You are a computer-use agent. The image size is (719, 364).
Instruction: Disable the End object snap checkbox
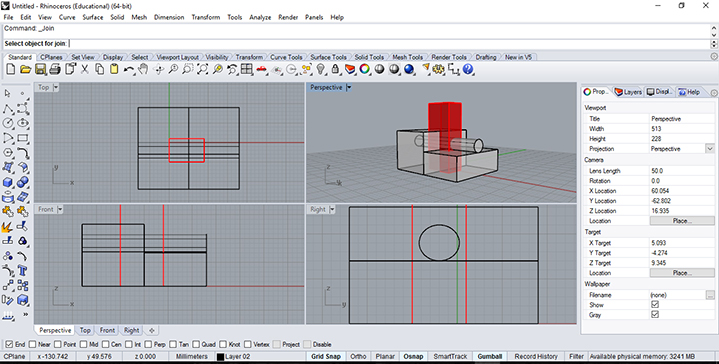[9, 344]
